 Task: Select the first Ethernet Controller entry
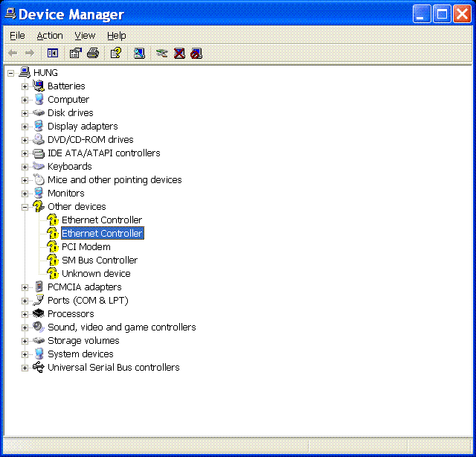(101, 220)
